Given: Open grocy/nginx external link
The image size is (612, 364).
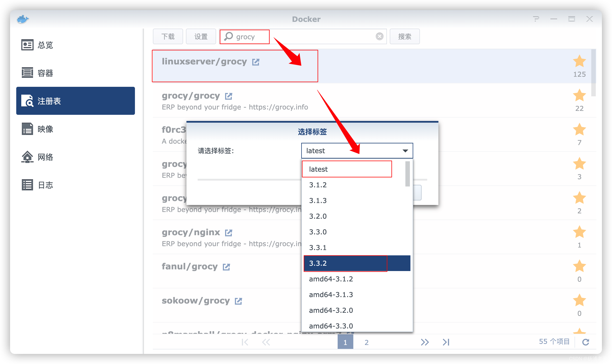Looking at the screenshot, I should pyautogui.click(x=229, y=232).
